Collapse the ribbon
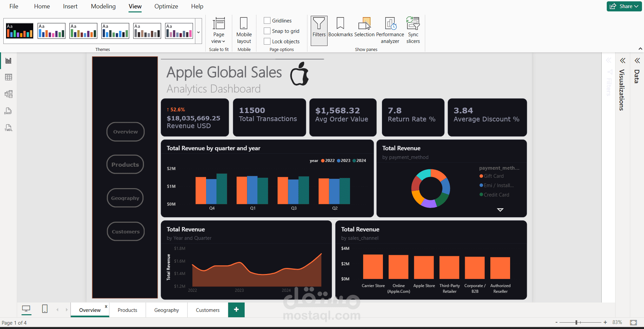The height and width of the screenshot is (329, 644). coord(640,49)
